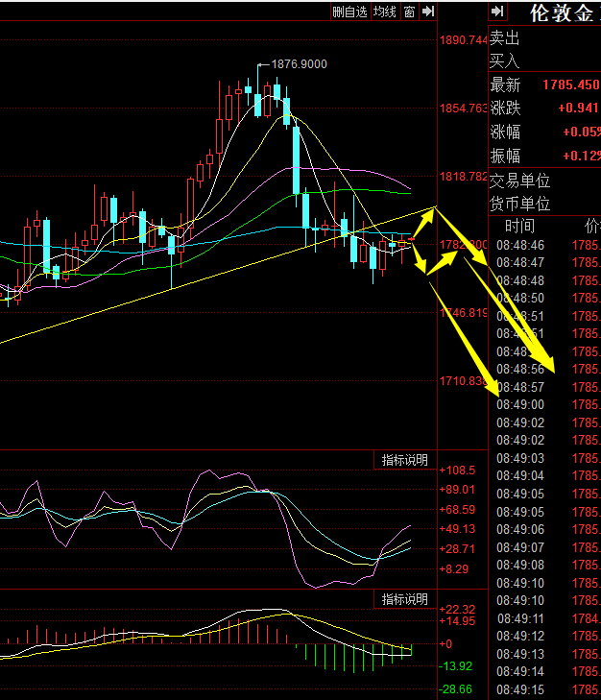The height and width of the screenshot is (700, 601).
Task: Click the +49.13 indicator axis value
Action: click(457, 529)
